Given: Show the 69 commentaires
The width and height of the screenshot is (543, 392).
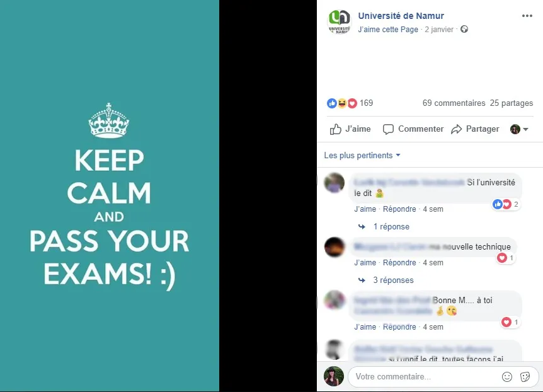Looking at the screenshot, I should (x=454, y=103).
